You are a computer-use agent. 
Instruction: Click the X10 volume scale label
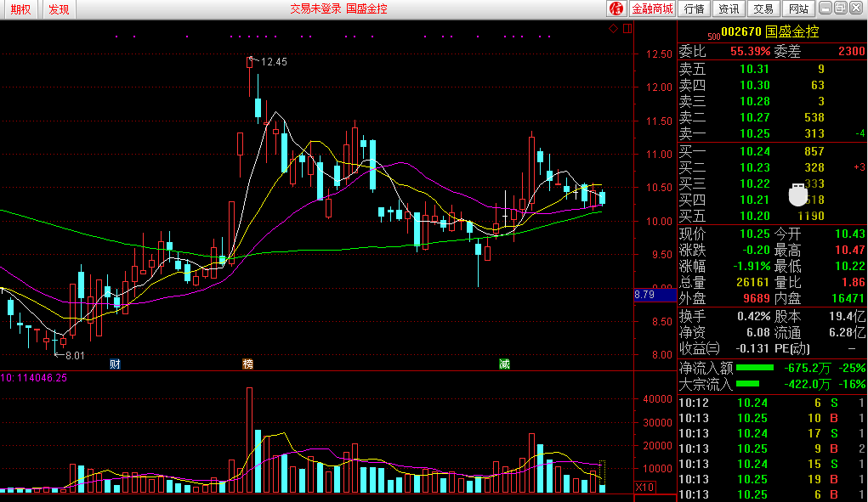coord(644,487)
